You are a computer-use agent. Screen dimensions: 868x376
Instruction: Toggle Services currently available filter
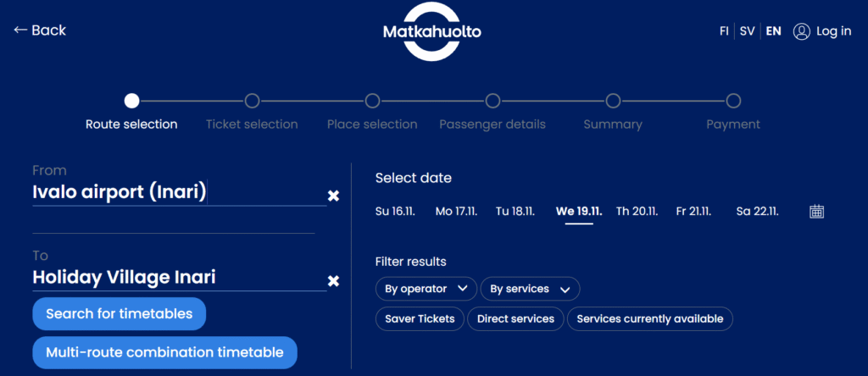pyautogui.click(x=649, y=319)
